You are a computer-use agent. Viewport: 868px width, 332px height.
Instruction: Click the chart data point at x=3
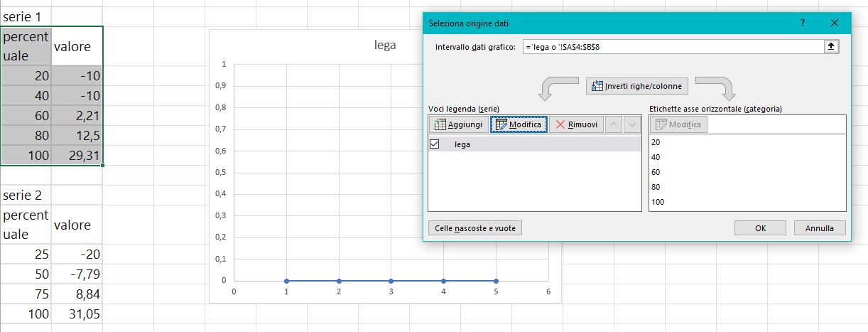pos(391,281)
